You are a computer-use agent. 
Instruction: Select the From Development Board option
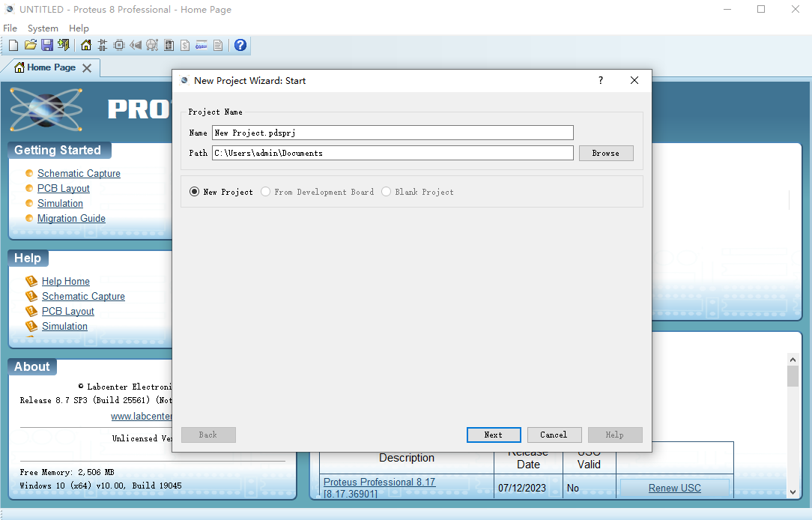[265, 192]
